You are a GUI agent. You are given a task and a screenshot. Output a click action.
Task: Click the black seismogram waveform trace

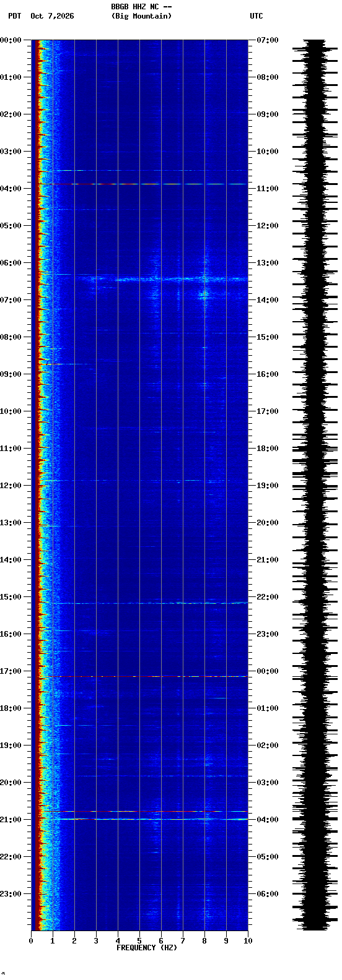tap(315, 485)
